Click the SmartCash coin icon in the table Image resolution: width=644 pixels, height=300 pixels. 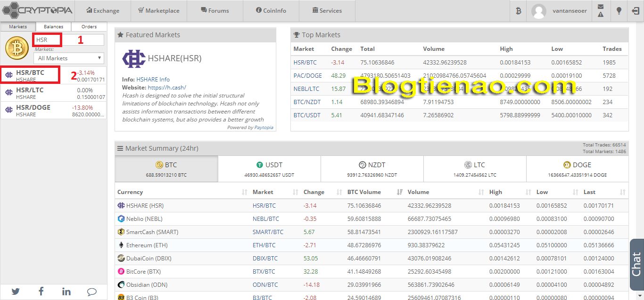121,232
